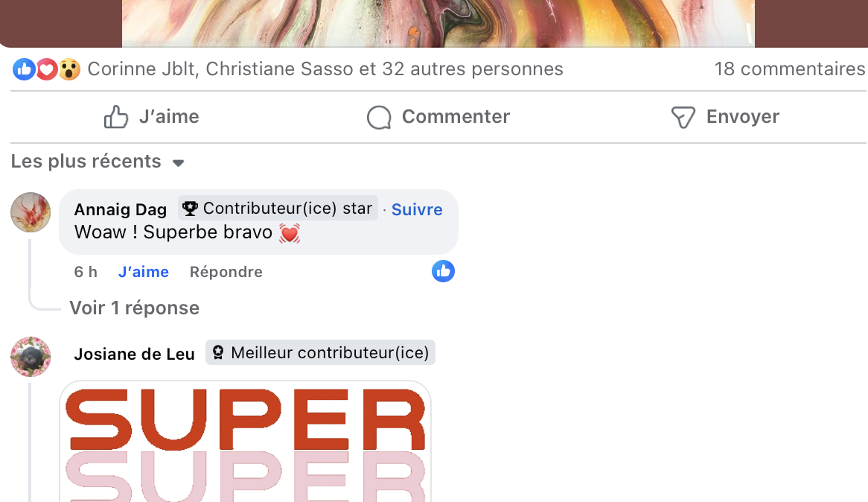Click Annaig Dag's profile avatar

[31, 212]
